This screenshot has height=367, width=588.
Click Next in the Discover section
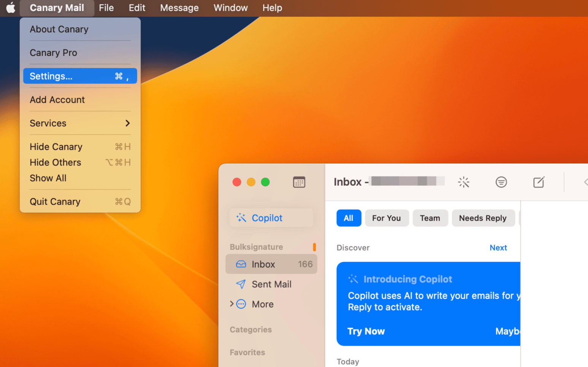[x=498, y=248]
